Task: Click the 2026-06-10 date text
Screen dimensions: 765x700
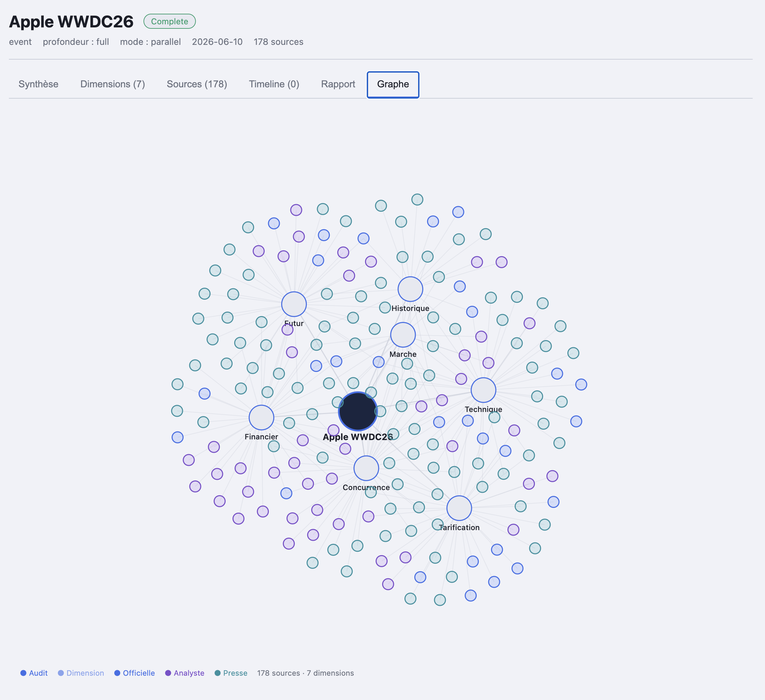Action: 217,42
